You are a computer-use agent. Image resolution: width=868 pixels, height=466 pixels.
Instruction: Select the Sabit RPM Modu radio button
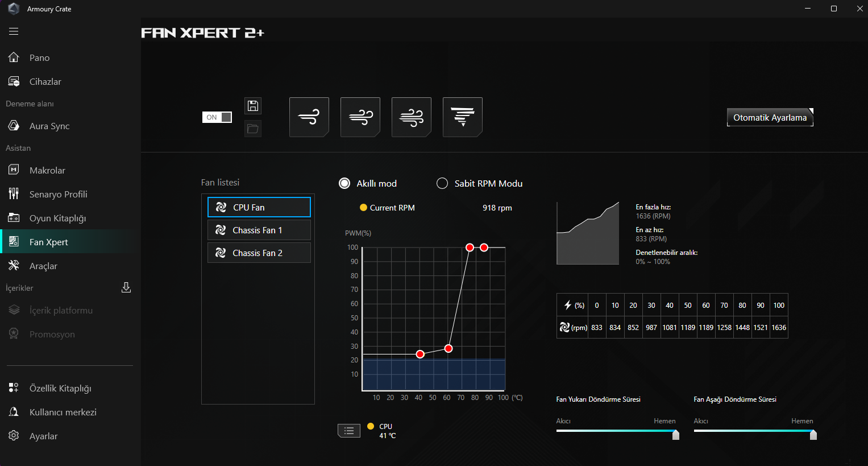[442, 183]
